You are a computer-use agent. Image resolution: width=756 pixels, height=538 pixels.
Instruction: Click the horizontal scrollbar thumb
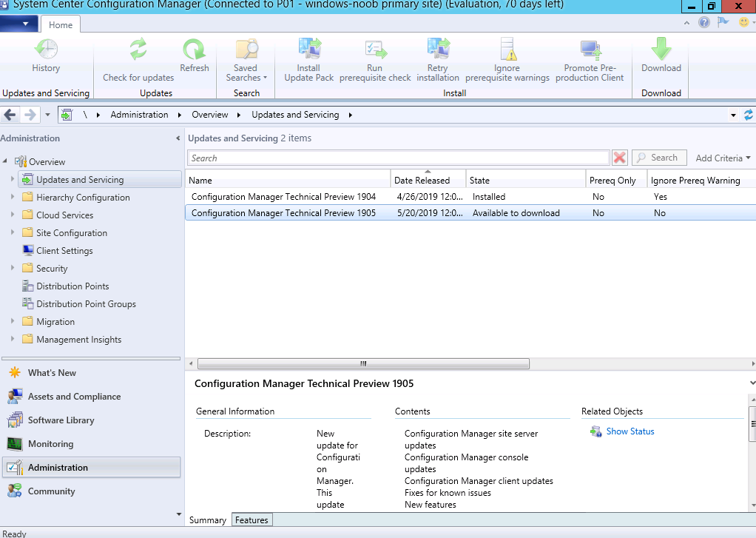pos(363,363)
